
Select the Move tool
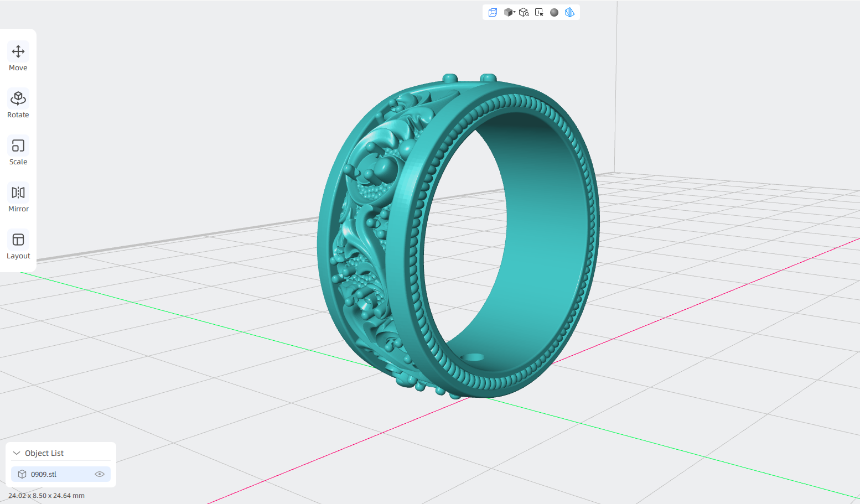(x=18, y=58)
